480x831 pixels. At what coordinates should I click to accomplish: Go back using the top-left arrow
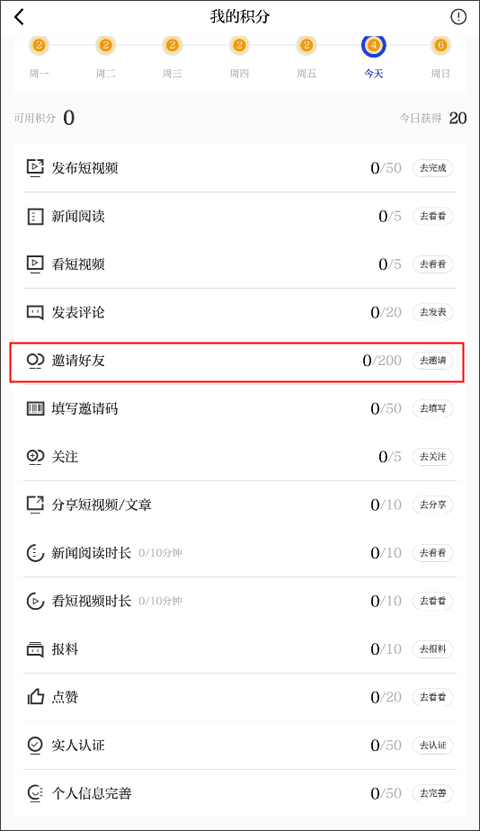click(x=19, y=17)
